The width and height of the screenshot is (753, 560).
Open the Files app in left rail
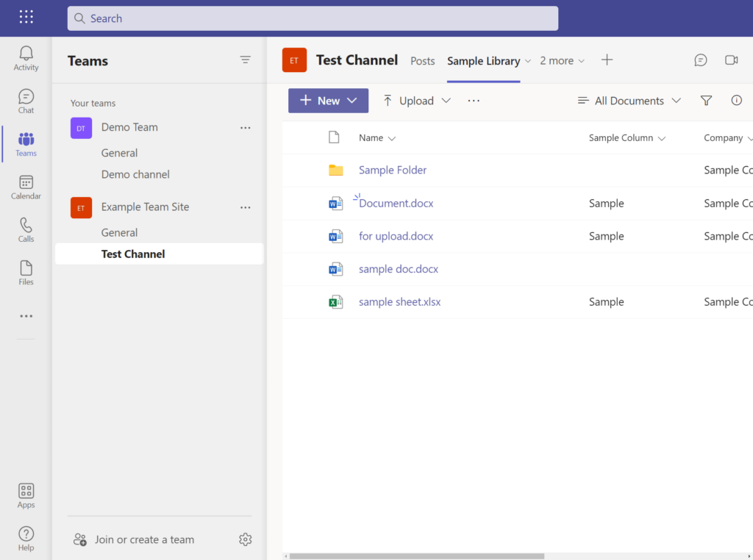(x=26, y=273)
